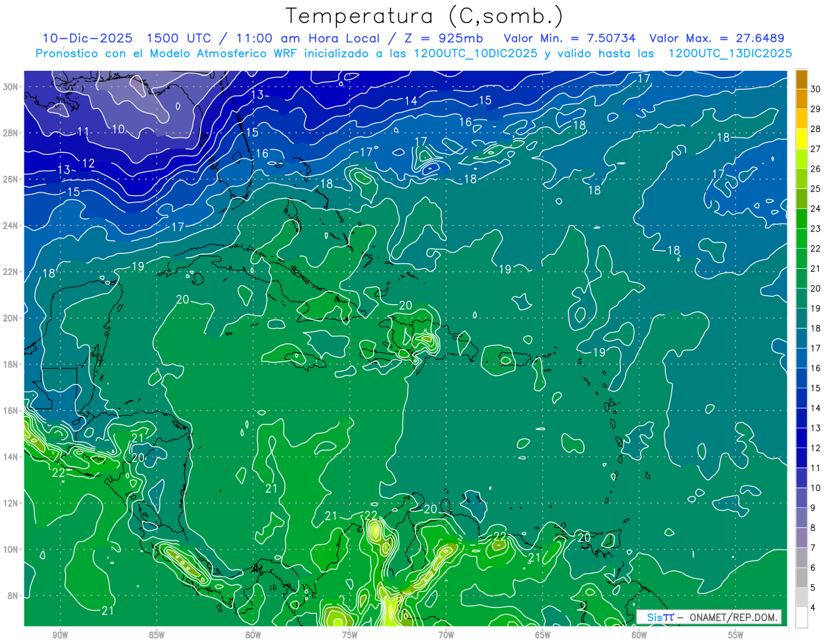Click 'Valor Max. = 27.6489' text
Image resolution: width=834 pixels, height=644 pixels.
point(717,38)
